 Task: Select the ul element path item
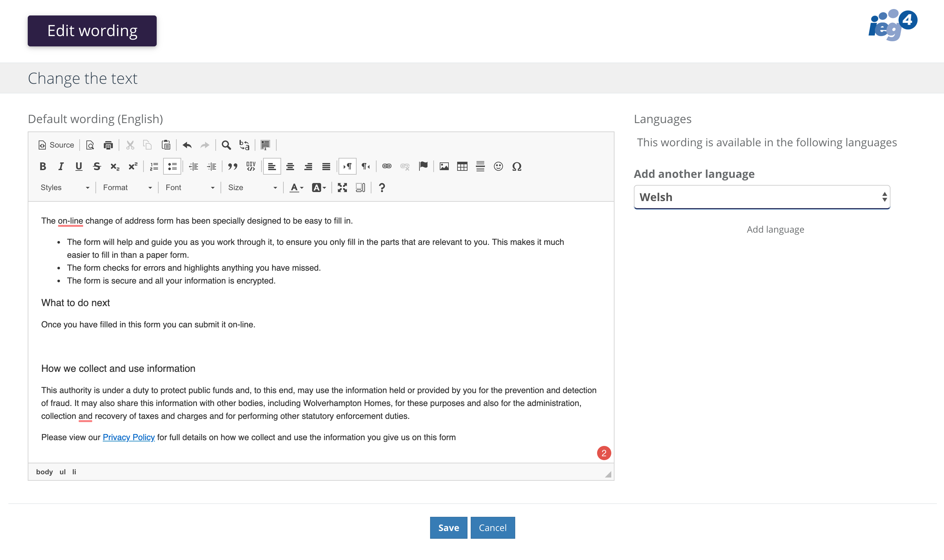(62, 472)
